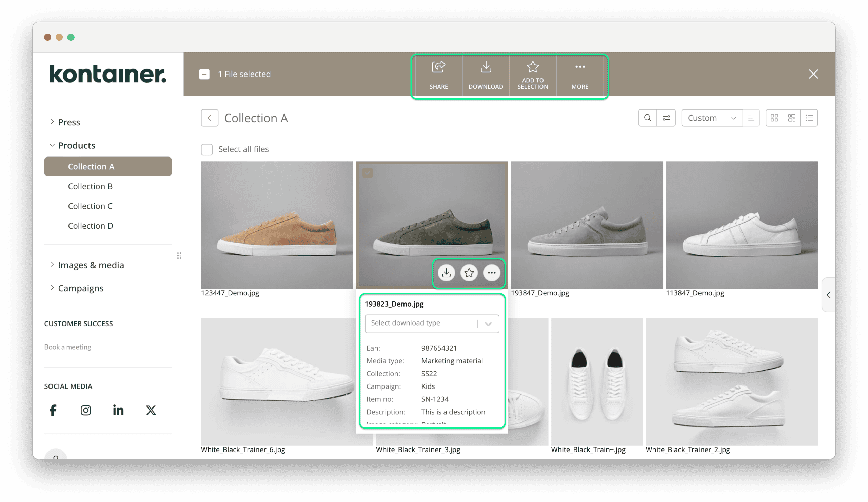Click the download icon on the green shoe

pyautogui.click(x=447, y=273)
